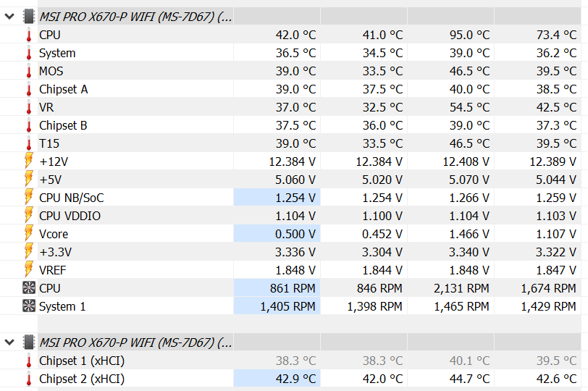Click the CPU fan current value 861 RPM
588x391 pixels.
tap(290, 288)
